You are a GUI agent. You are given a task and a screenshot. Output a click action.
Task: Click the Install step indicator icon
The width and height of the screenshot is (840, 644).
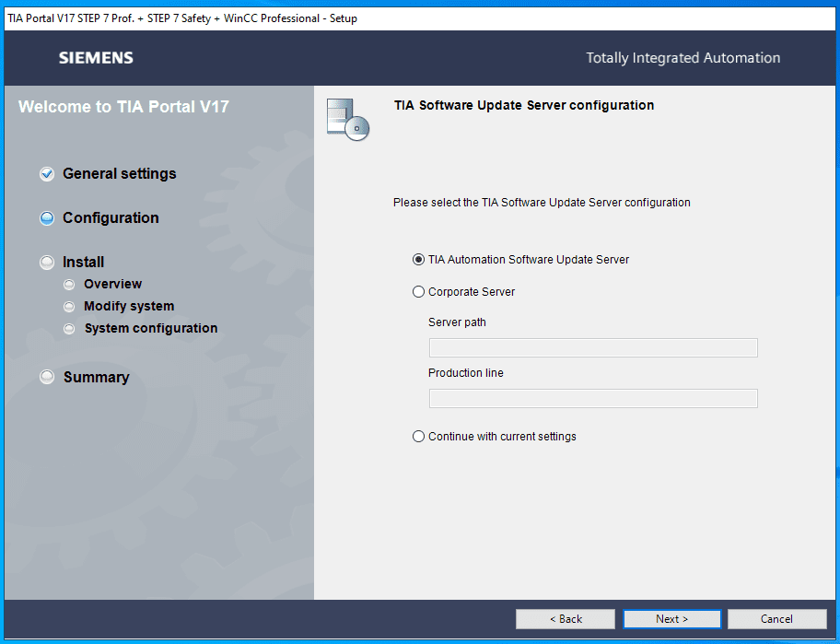point(47,263)
